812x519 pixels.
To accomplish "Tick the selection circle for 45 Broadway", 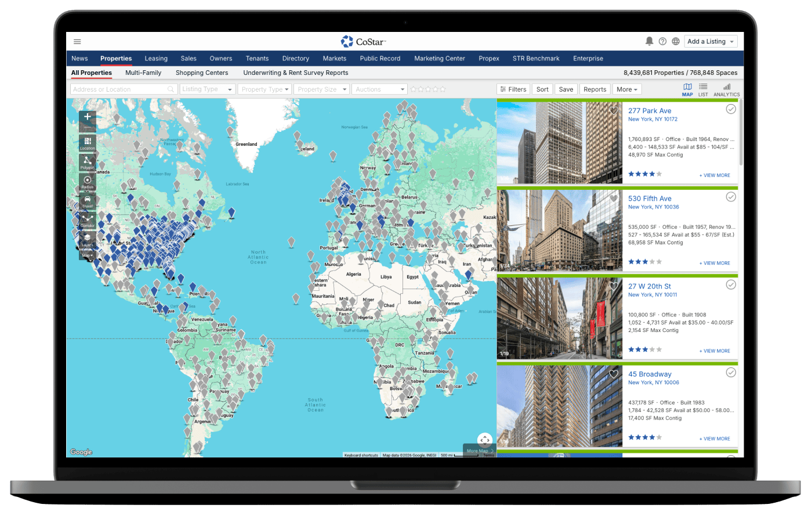I will (731, 373).
